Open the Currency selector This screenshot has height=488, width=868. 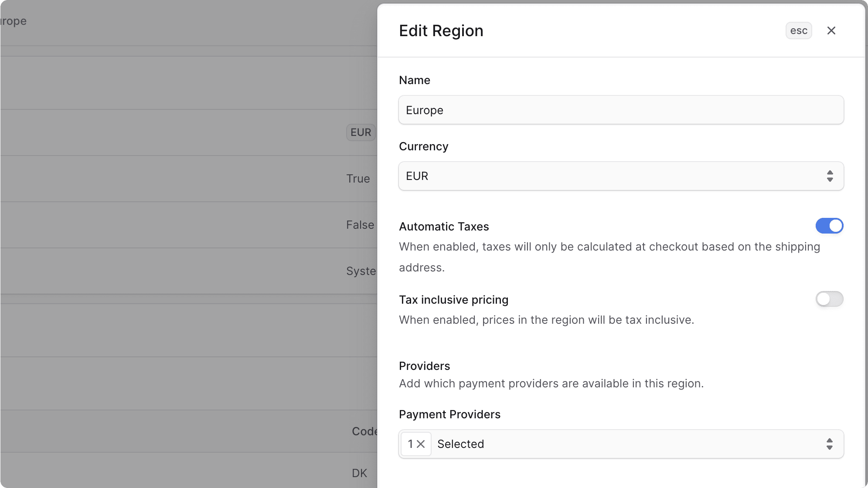(x=621, y=176)
